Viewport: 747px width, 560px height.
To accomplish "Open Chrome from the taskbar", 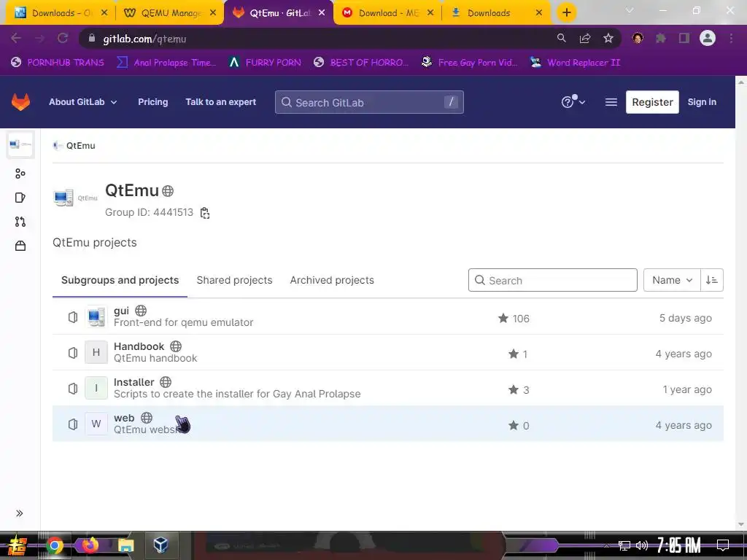I will click(x=54, y=545).
